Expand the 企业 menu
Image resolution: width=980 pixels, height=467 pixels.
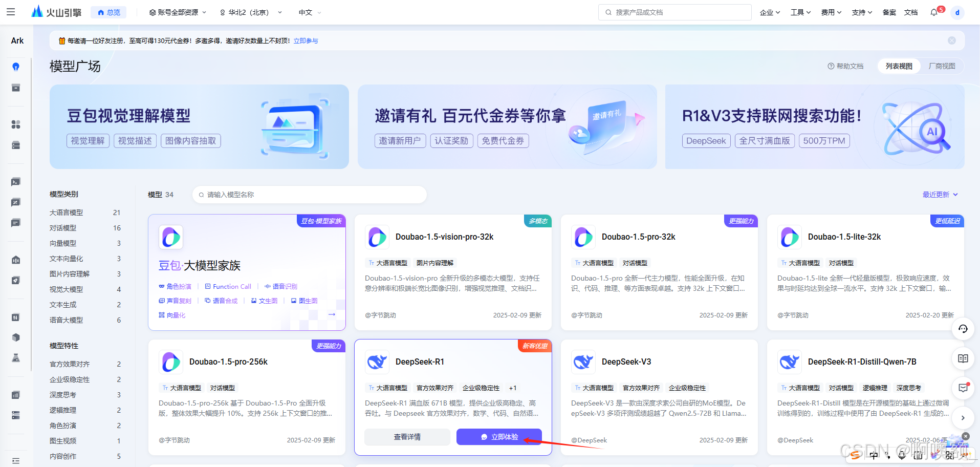770,12
